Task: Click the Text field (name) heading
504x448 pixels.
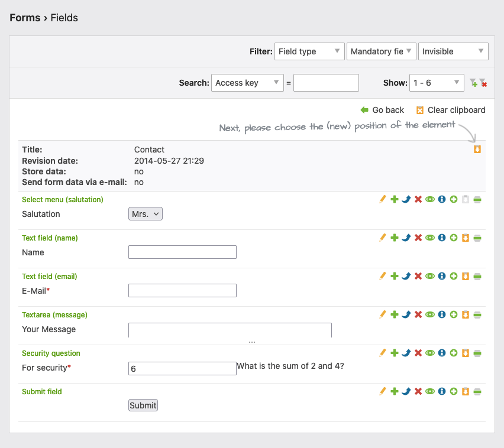Action: tap(50, 238)
